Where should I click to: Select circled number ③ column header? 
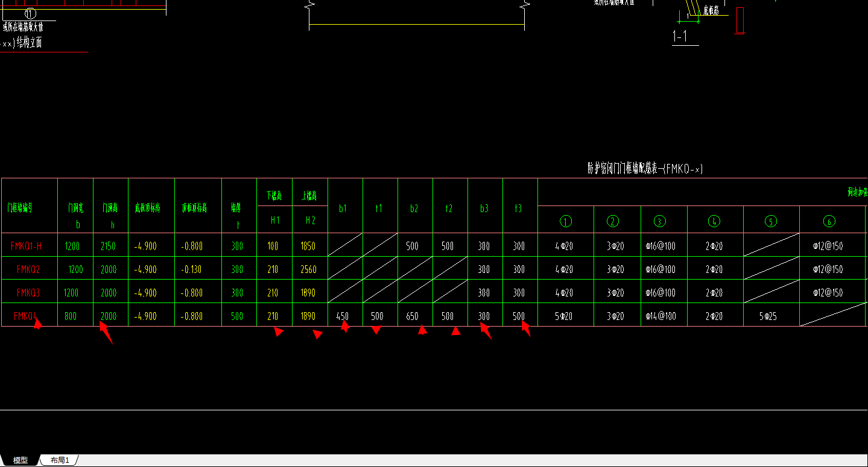coord(660,221)
